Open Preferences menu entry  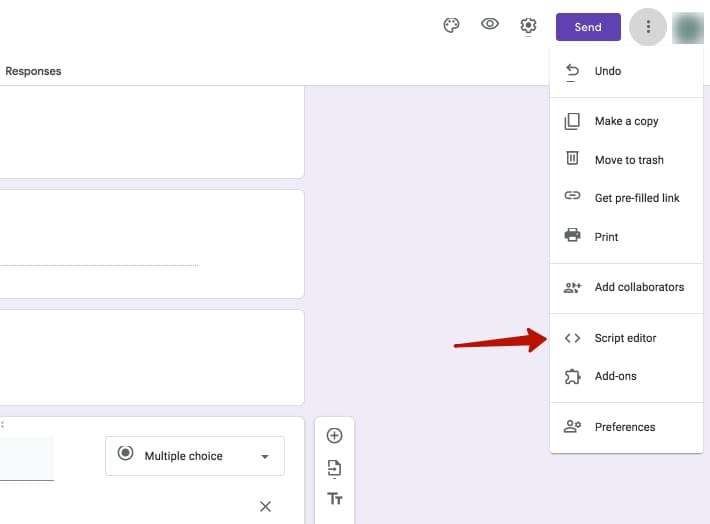point(627,427)
